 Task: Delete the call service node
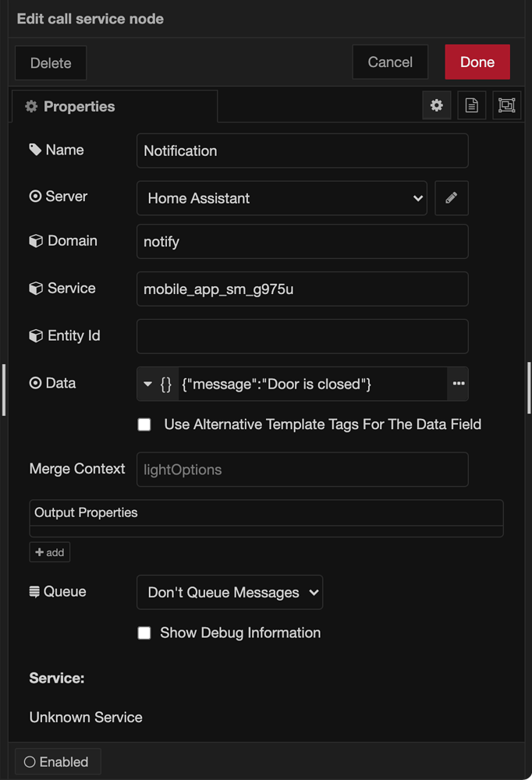click(50, 62)
